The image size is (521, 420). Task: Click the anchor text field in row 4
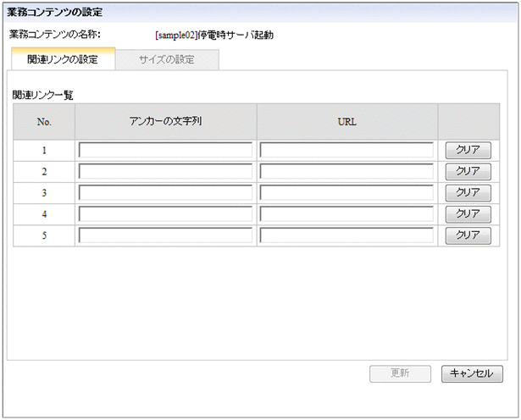165,214
